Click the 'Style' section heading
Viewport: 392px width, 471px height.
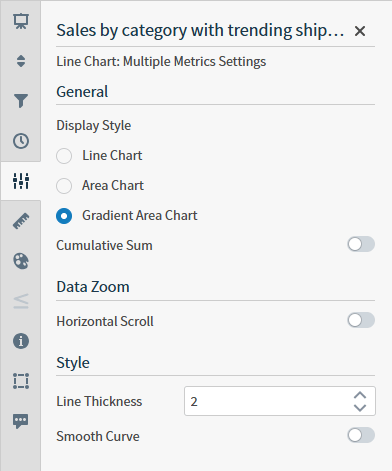coord(73,363)
